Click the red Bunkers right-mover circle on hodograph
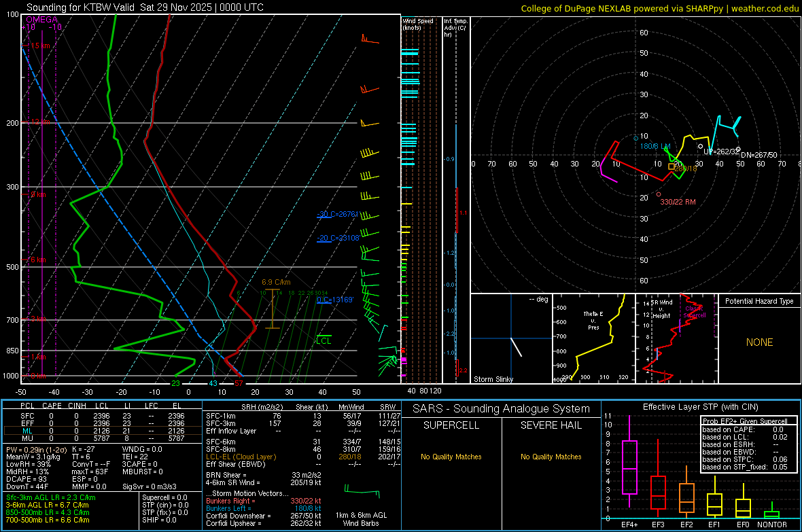This screenshot has width=802, height=532. (x=659, y=194)
